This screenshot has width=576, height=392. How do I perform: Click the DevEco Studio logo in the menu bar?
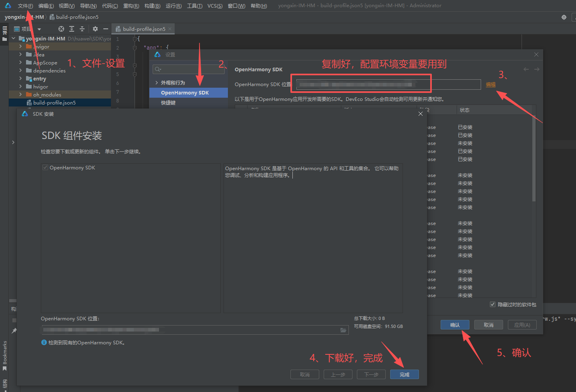tap(8, 6)
